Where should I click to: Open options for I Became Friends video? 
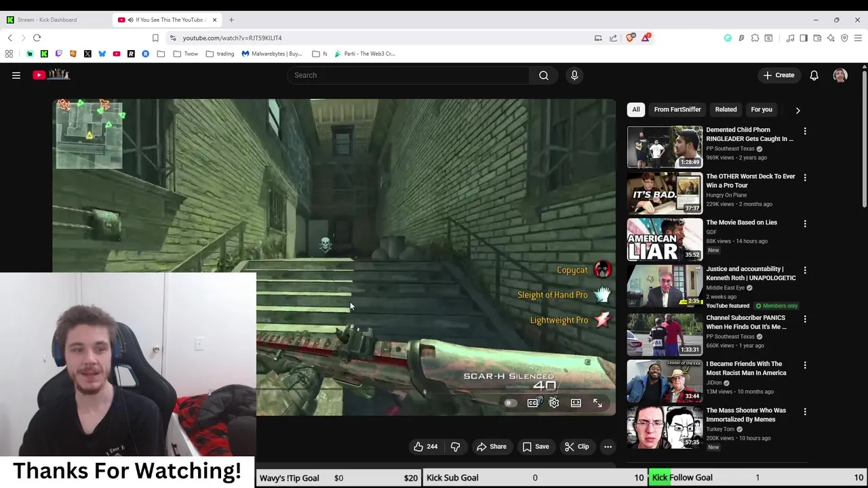point(805,365)
